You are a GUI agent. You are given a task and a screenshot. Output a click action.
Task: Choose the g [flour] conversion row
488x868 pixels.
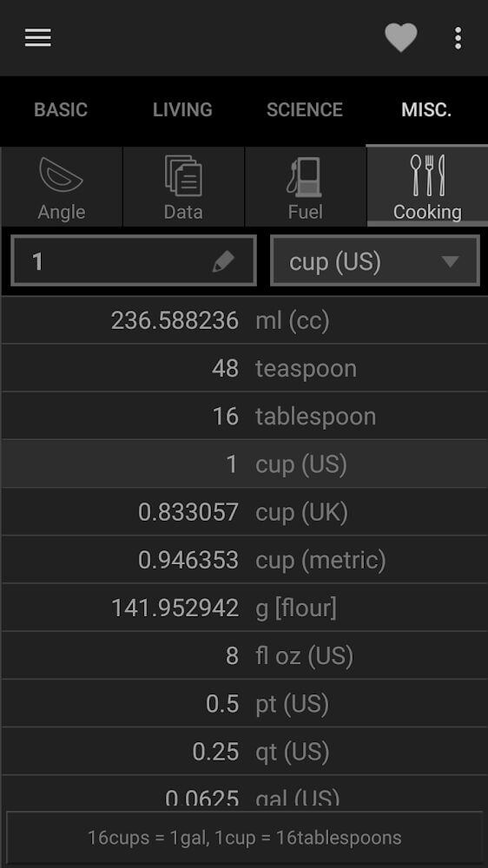[x=244, y=608]
